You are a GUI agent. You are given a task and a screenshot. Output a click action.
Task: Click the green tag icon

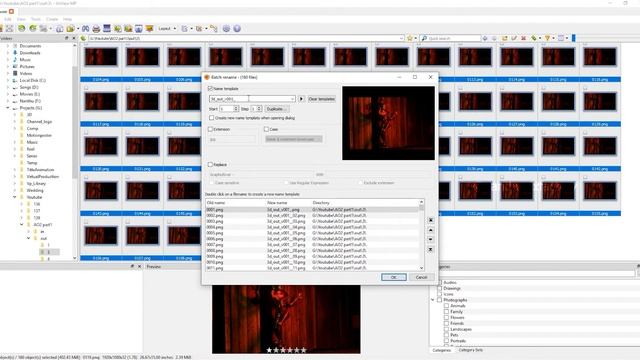coord(533,38)
